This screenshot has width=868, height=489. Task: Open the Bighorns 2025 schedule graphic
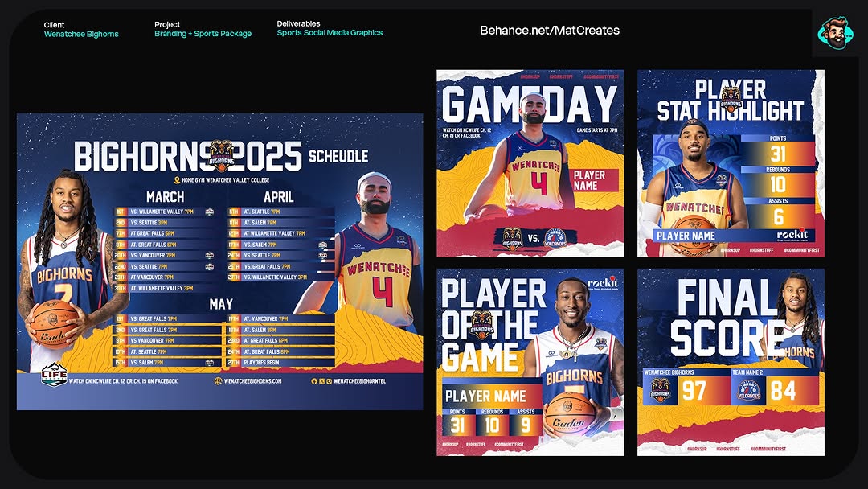tap(219, 261)
